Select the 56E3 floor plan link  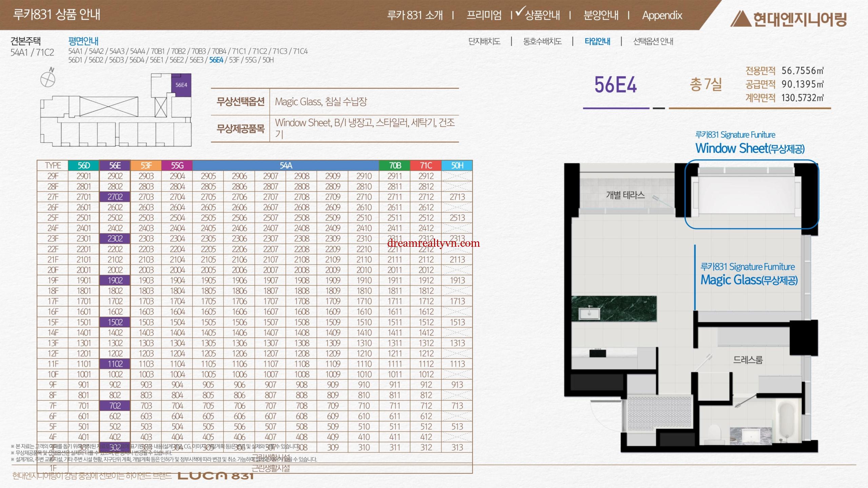(196, 60)
